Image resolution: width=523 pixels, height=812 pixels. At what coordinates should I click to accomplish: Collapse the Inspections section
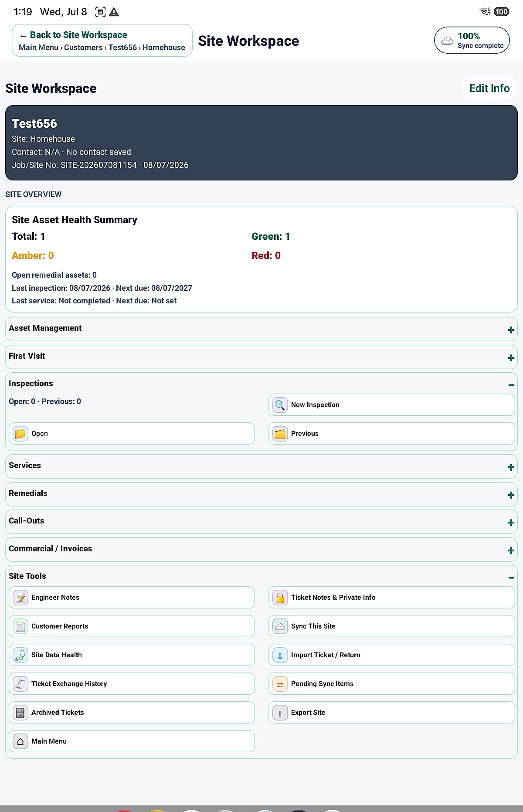click(x=511, y=385)
